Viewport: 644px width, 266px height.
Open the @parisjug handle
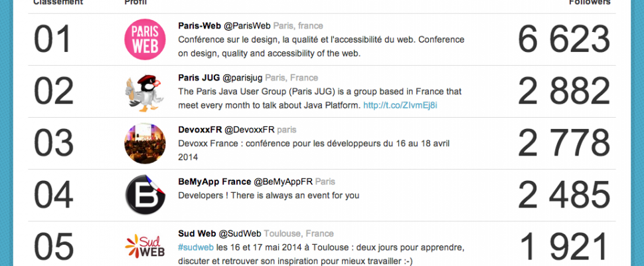(243, 78)
